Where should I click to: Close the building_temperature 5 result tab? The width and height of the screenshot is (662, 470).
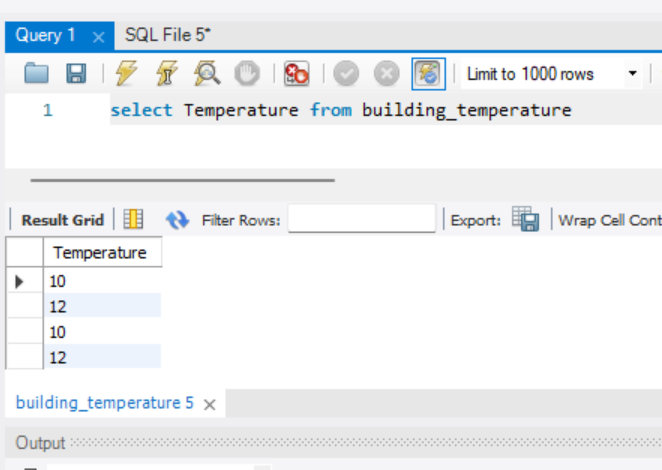point(209,405)
